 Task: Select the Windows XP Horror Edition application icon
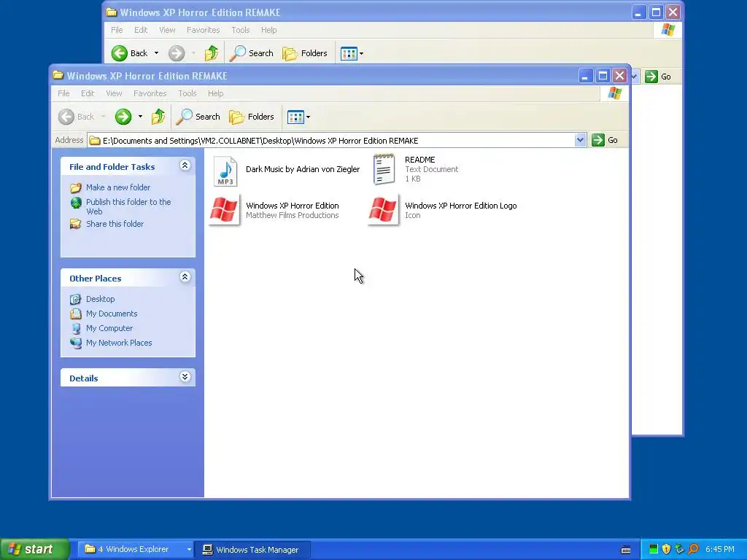[x=224, y=209]
